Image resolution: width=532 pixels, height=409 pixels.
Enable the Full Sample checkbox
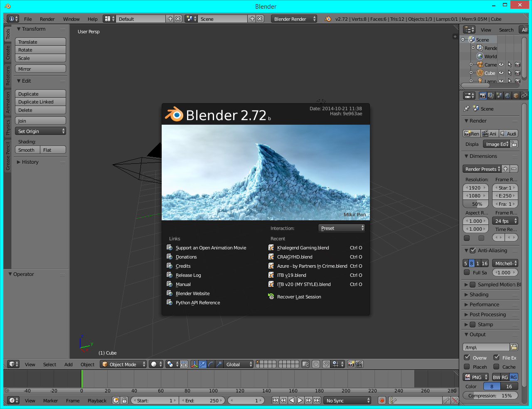[x=466, y=273]
